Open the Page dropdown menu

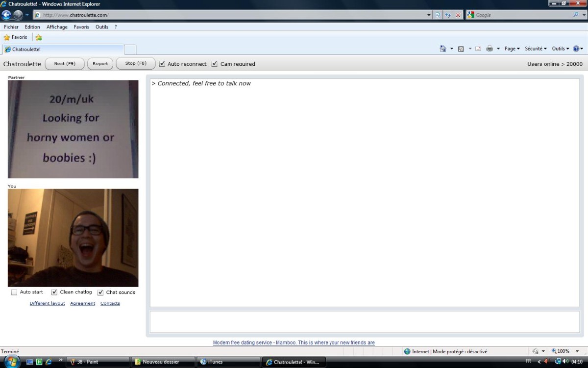[512, 49]
